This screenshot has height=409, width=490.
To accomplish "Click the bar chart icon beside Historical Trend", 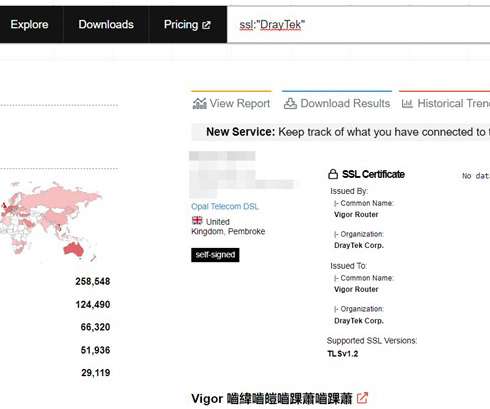I will [x=407, y=104].
